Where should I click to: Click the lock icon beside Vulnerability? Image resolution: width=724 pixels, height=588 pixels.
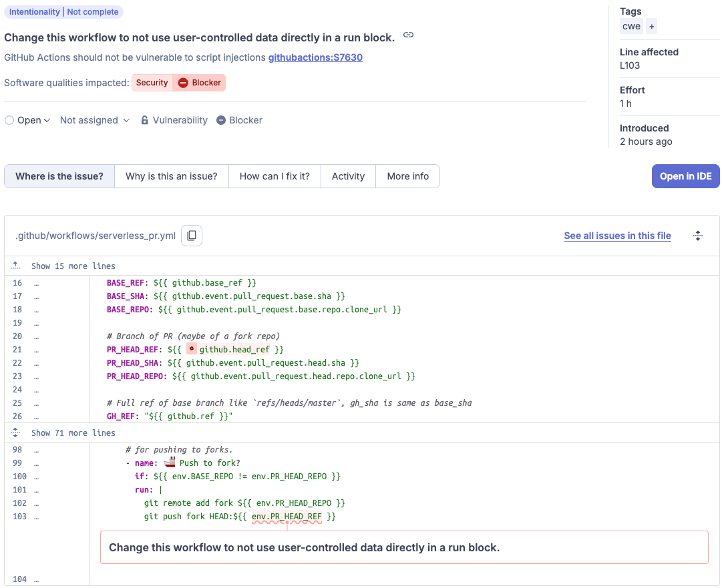click(x=144, y=120)
